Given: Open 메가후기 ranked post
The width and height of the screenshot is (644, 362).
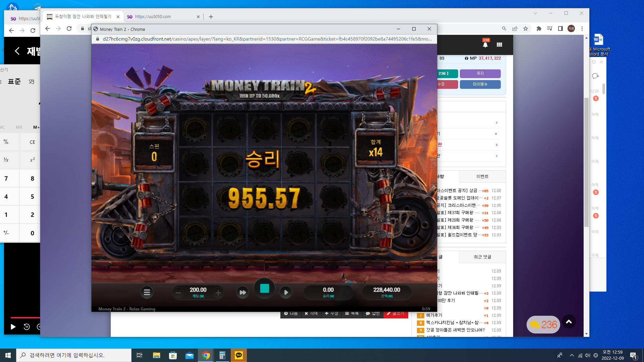Looking at the screenshot, I should pos(434,315).
